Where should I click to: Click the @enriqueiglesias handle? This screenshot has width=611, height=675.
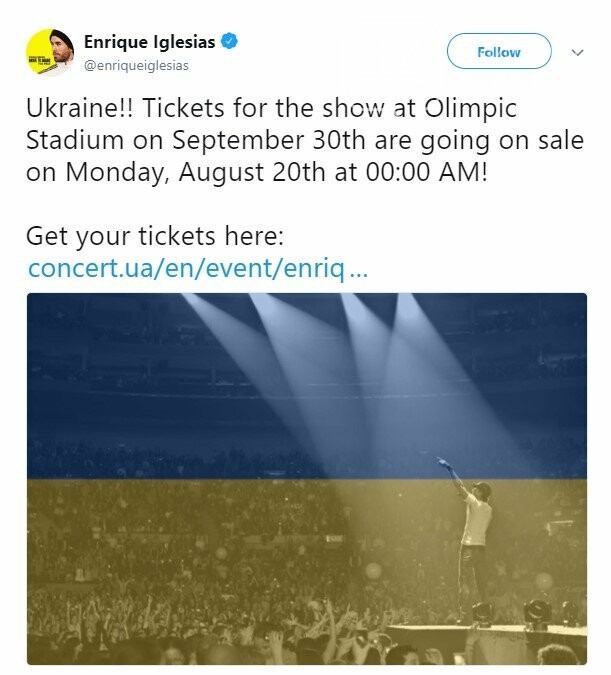click(x=136, y=66)
